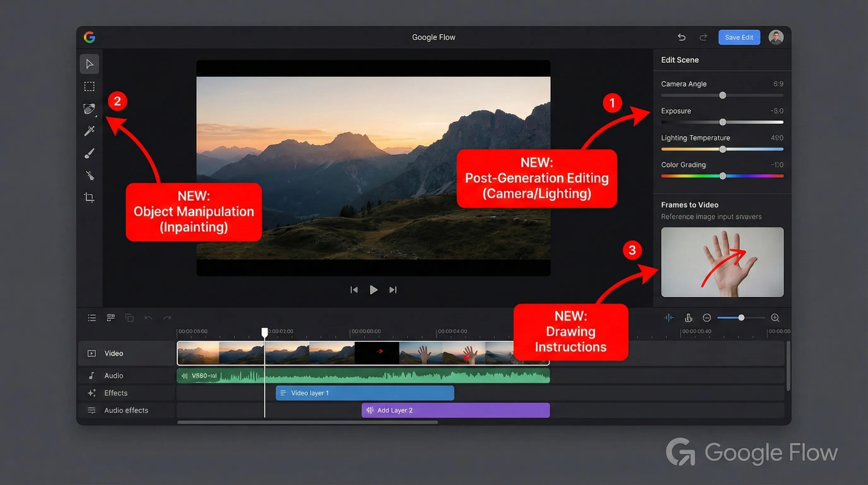This screenshot has width=868, height=485.
Task: Select the rectangular marquee tool
Action: 89,86
